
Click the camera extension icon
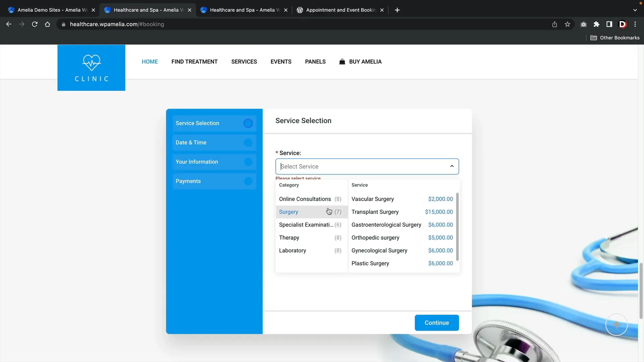pyautogui.click(x=584, y=24)
